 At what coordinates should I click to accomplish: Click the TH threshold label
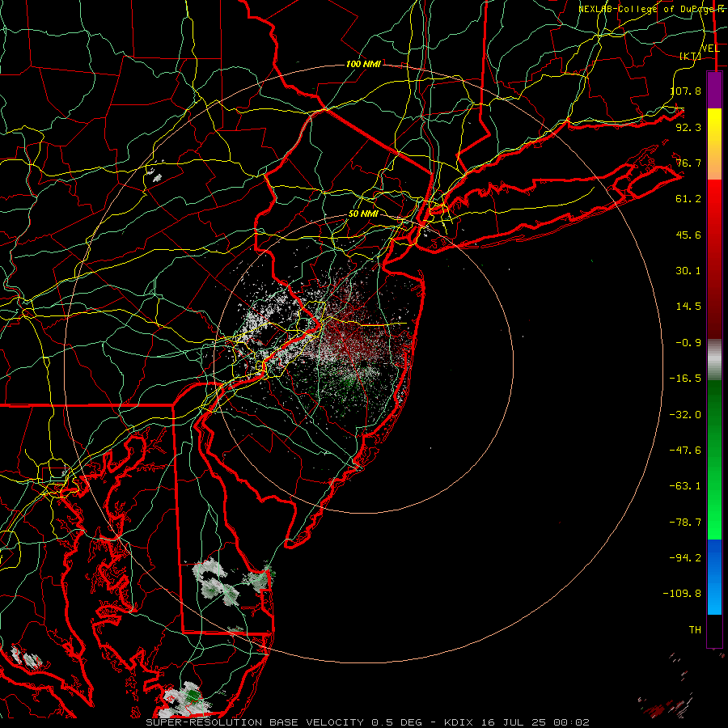click(x=695, y=630)
